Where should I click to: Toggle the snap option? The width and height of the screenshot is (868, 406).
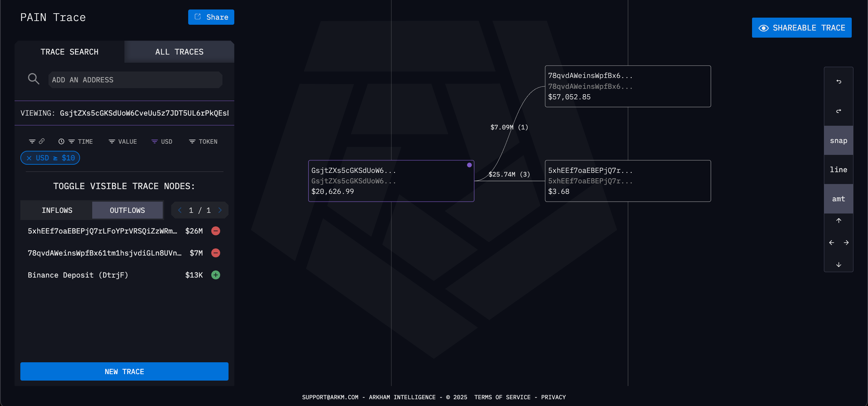click(x=839, y=141)
